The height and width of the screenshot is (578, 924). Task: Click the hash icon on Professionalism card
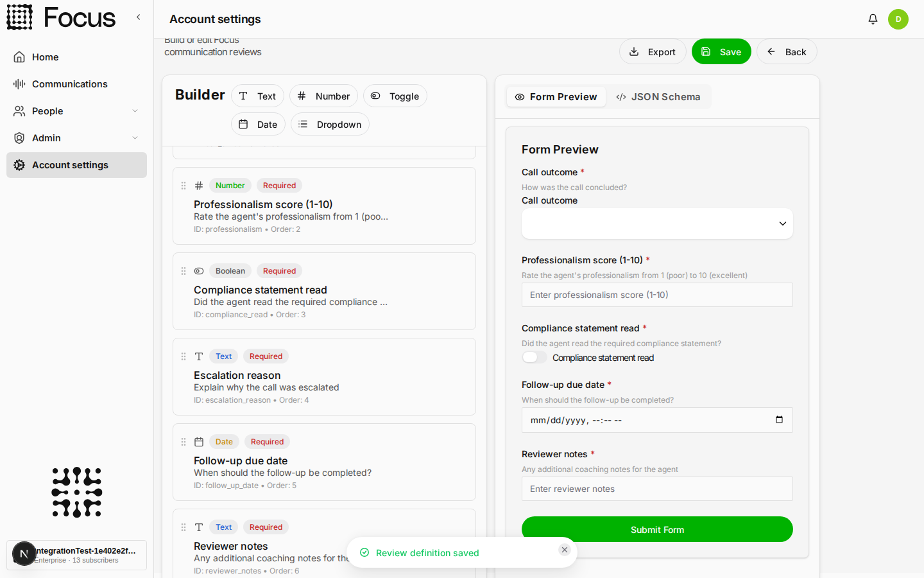click(x=199, y=186)
